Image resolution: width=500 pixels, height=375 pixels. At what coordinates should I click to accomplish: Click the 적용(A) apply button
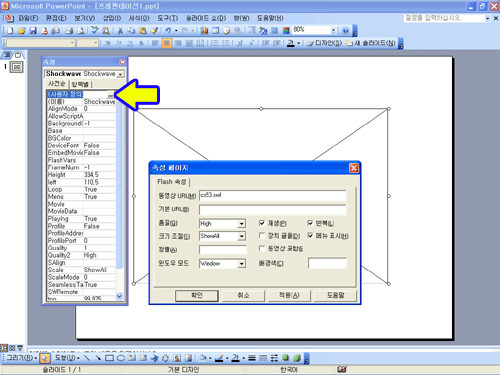pyautogui.click(x=289, y=296)
